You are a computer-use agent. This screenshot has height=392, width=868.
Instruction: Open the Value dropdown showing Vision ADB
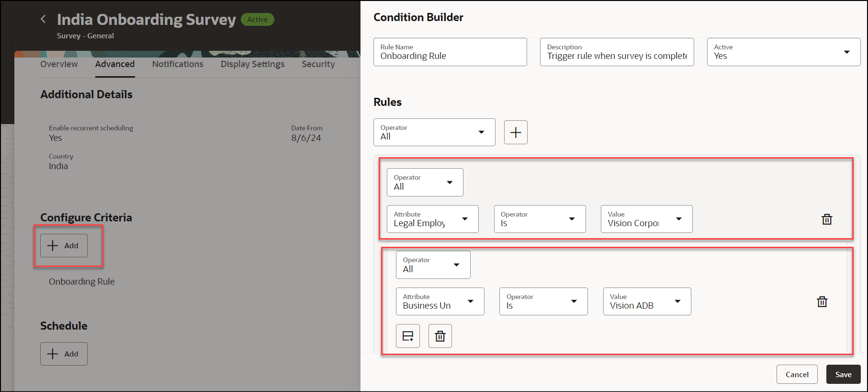click(647, 301)
